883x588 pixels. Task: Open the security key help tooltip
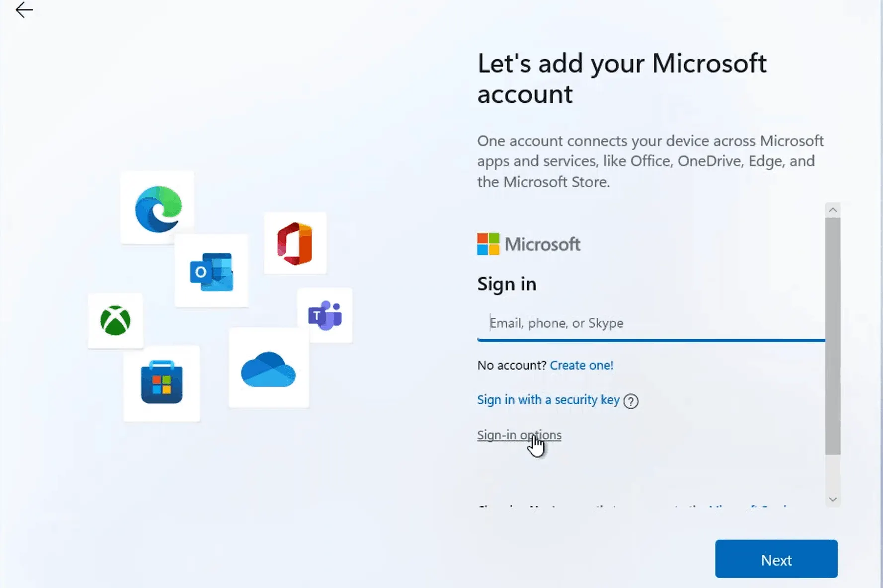(631, 401)
